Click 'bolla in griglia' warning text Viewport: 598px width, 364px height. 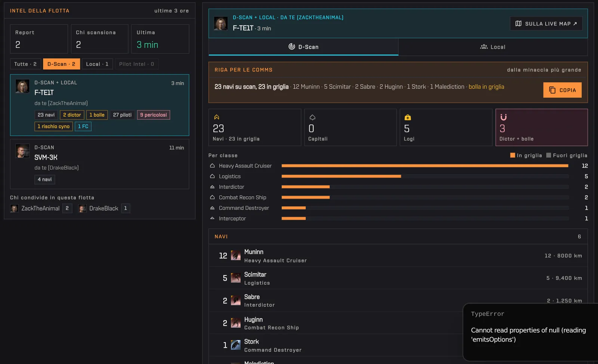pyautogui.click(x=486, y=87)
